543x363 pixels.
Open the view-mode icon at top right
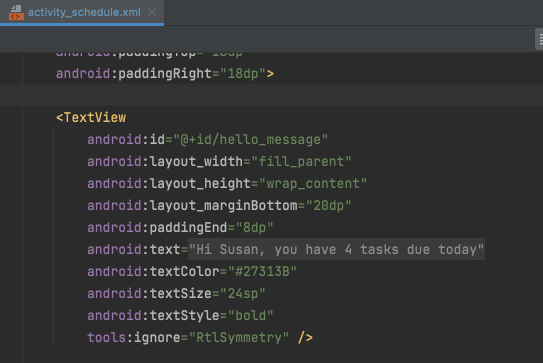(540, 39)
